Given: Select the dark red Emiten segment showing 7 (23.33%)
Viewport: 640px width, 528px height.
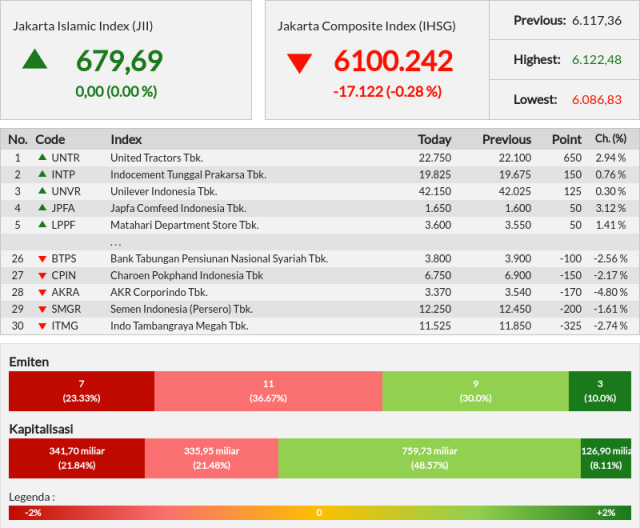Looking at the screenshot, I should (x=82, y=391).
